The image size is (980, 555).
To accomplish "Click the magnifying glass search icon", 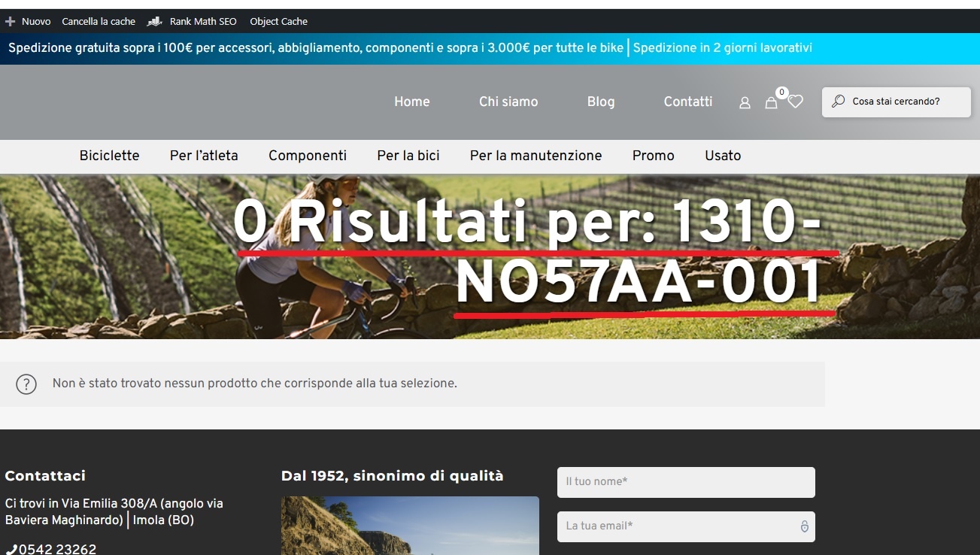I will click(838, 102).
